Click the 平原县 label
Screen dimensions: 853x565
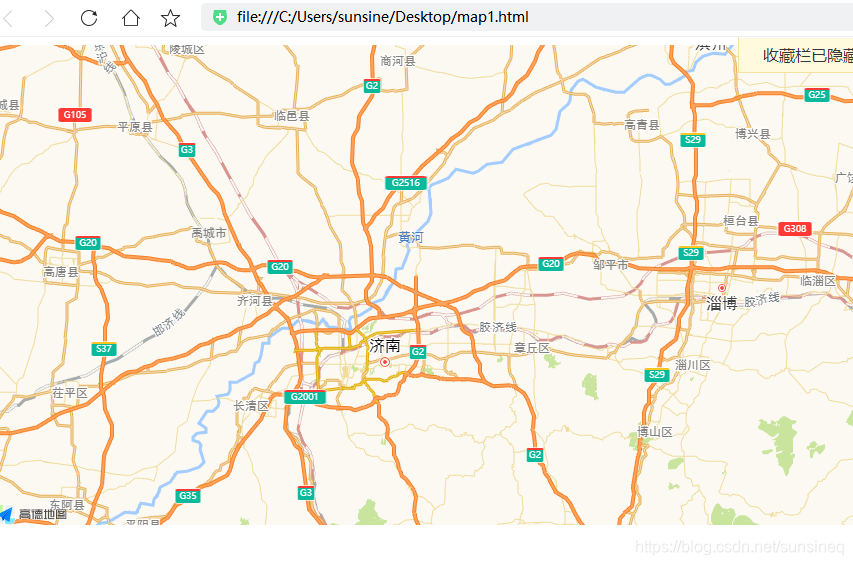135,127
